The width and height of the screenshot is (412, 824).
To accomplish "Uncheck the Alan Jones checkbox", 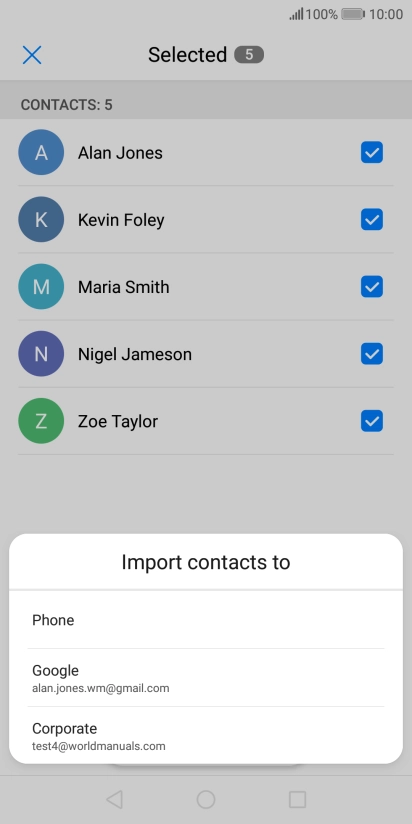I will point(372,152).
